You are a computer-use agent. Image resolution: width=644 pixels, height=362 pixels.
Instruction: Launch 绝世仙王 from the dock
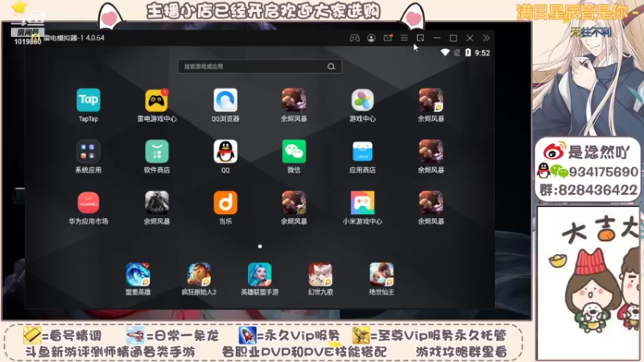tap(381, 274)
